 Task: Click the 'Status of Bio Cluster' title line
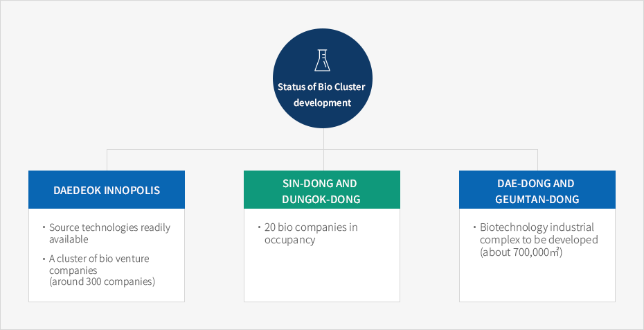tap(321, 87)
